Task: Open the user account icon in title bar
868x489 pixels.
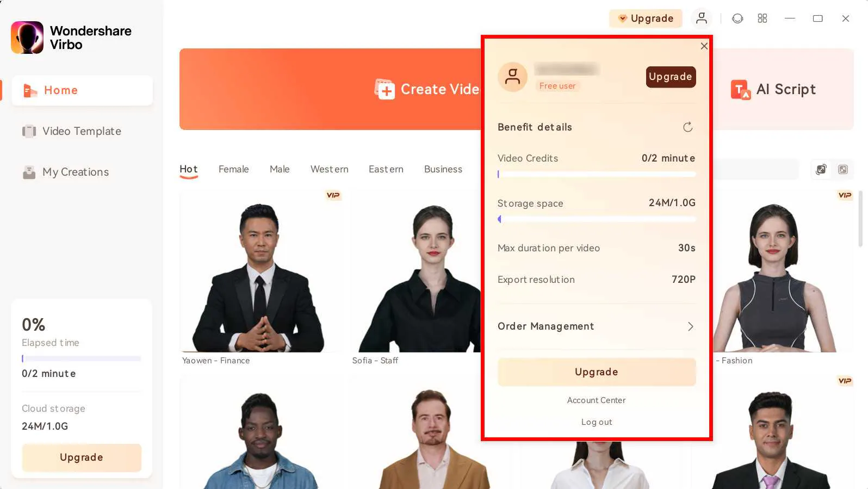Action: (x=702, y=18)
